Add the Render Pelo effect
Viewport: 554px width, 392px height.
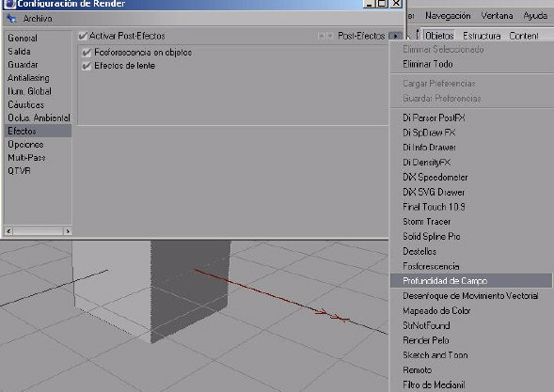tap(426, 340)
